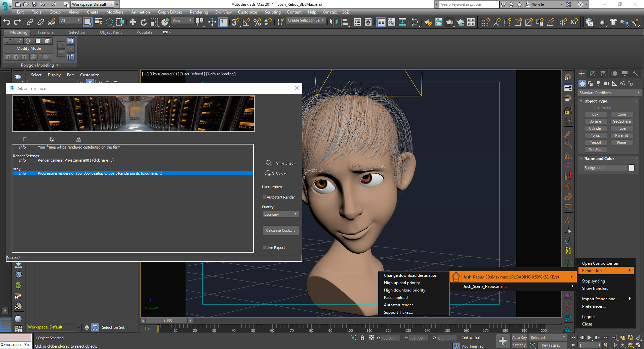644x349 pixels.
Task: Enable the Live Export checkbox
Action: (264, 247)
